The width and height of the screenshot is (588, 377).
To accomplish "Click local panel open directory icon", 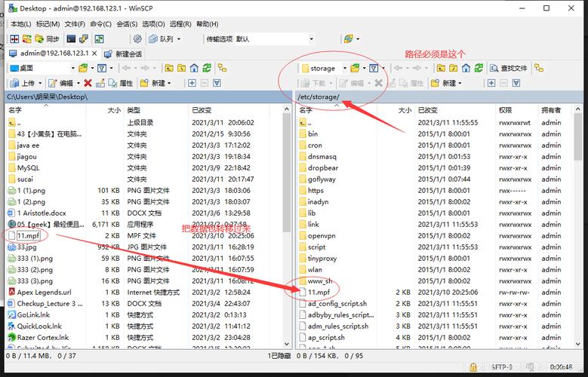I will 83,68.
